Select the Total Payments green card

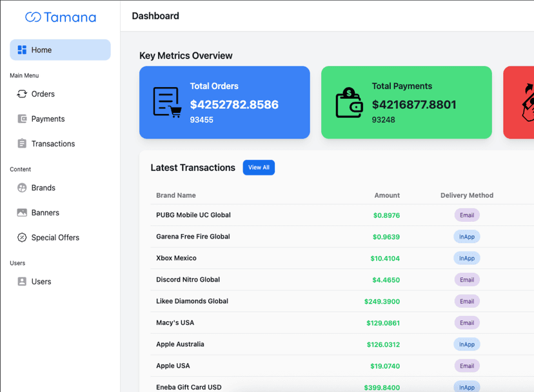(406, 103)
